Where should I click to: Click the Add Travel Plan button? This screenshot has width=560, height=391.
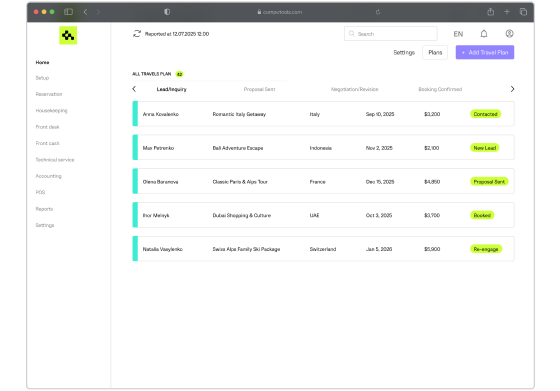coord(485,52)
